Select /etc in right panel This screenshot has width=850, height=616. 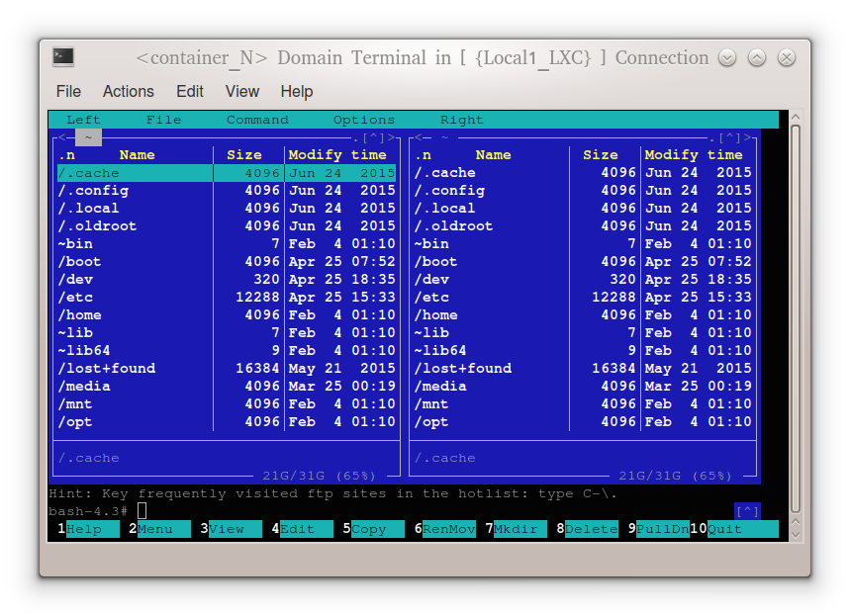point(583,298)
